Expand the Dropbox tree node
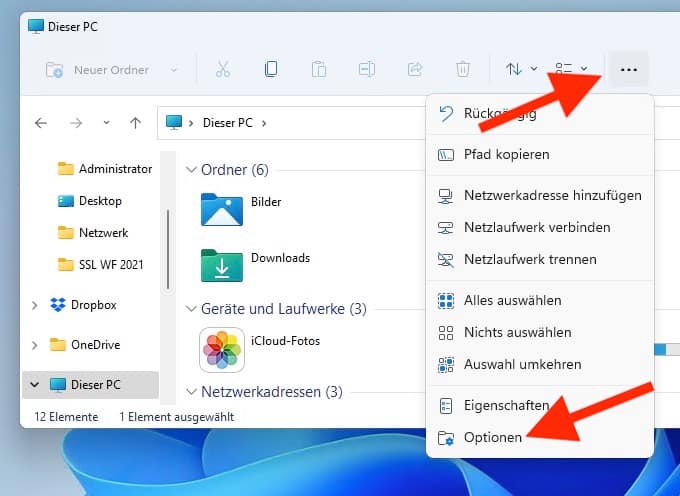The width and height of the screenshot is (680, 496). point(36,305)
